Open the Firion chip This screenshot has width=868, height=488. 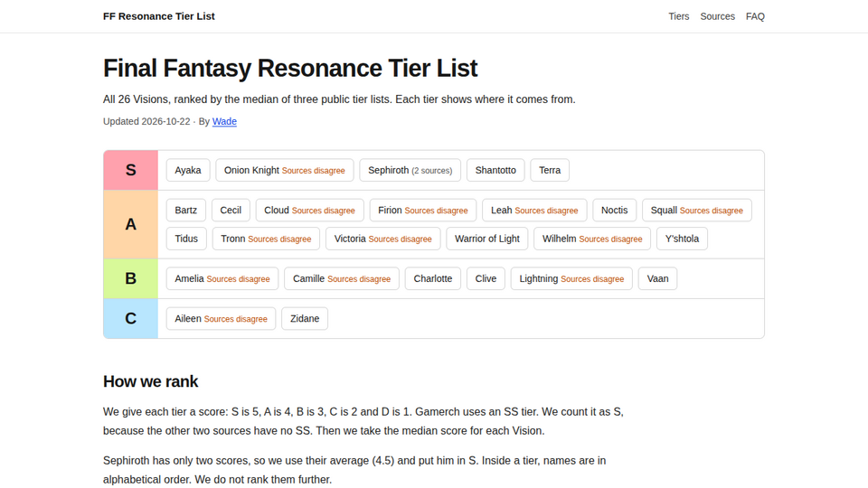pos(423,211)
